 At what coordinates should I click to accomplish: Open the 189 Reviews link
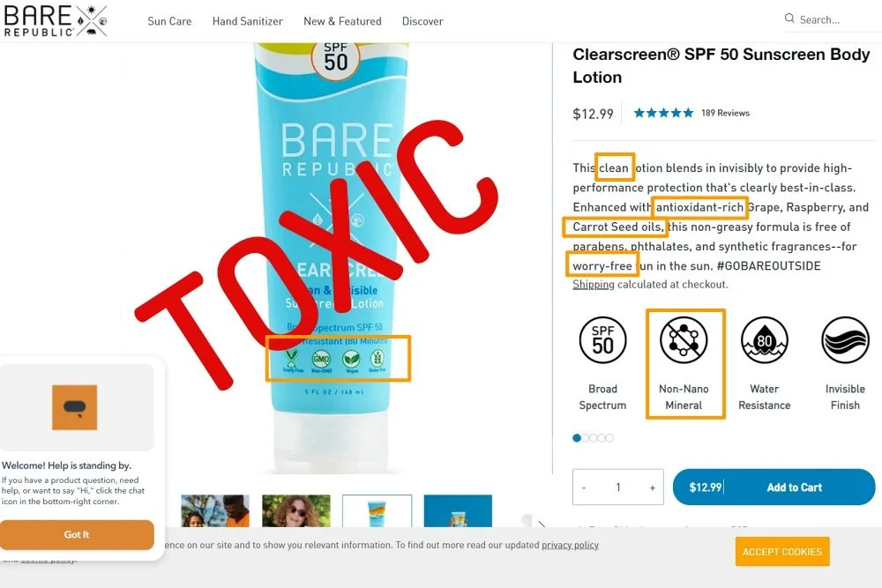725,113
